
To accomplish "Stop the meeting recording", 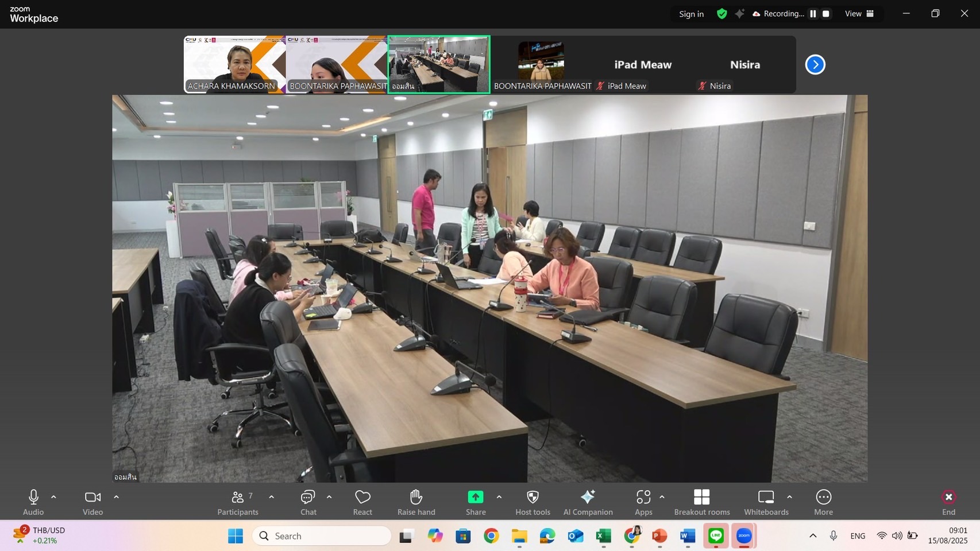I will point(826,14).
